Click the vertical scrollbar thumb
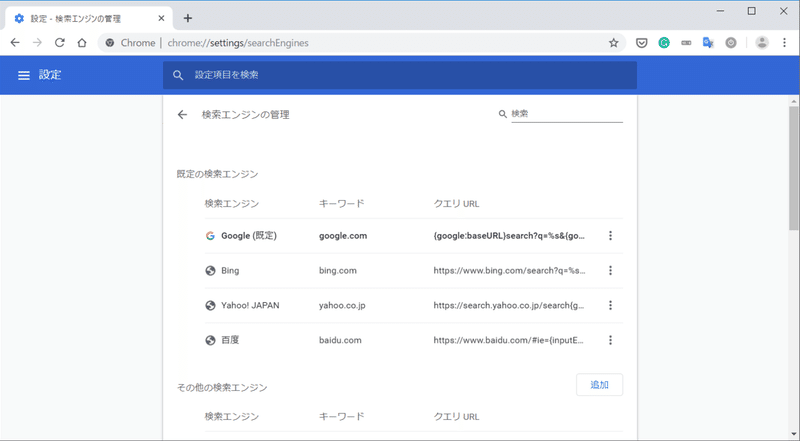 794,168
